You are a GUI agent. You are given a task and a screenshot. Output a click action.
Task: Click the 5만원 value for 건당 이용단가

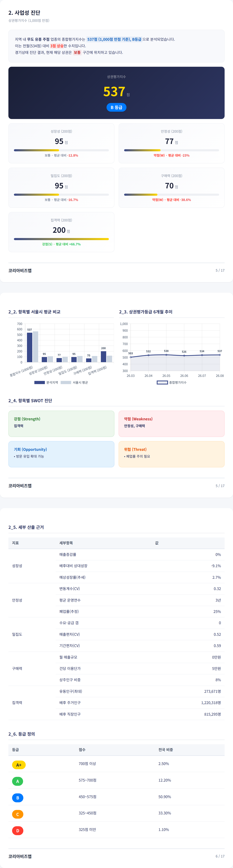point(216,668)
